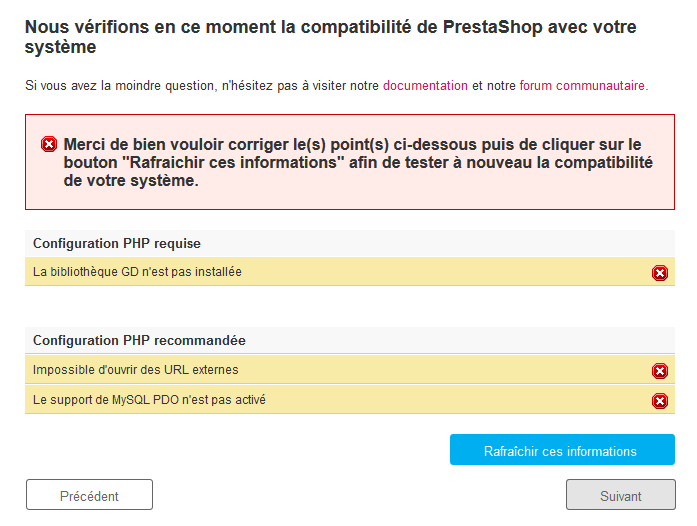Click the 'La bibliothèque GD n'est pas installée' text
The height and width of the screenshot is (526, 697).
click(x=137, y=272)
